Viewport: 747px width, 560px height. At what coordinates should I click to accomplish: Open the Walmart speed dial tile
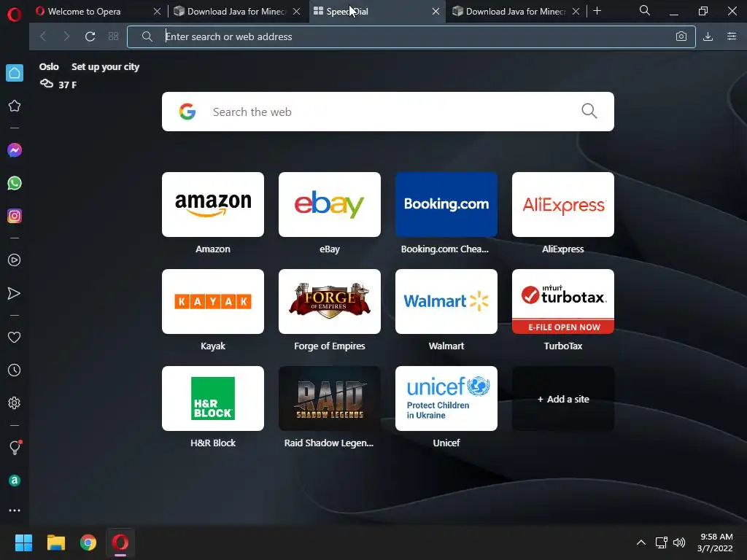[446, 301]
